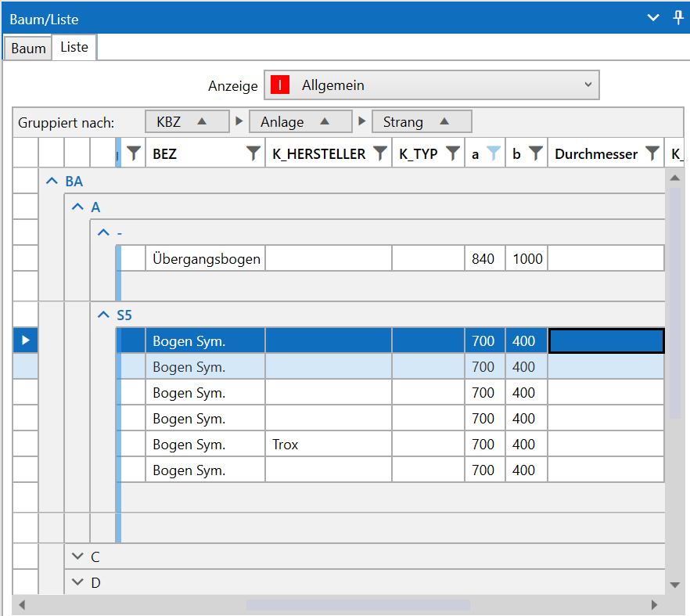This screenshot has width=690, height=616.
Task: Open the Durchmesser column filter
Action: tap(652, 153)
